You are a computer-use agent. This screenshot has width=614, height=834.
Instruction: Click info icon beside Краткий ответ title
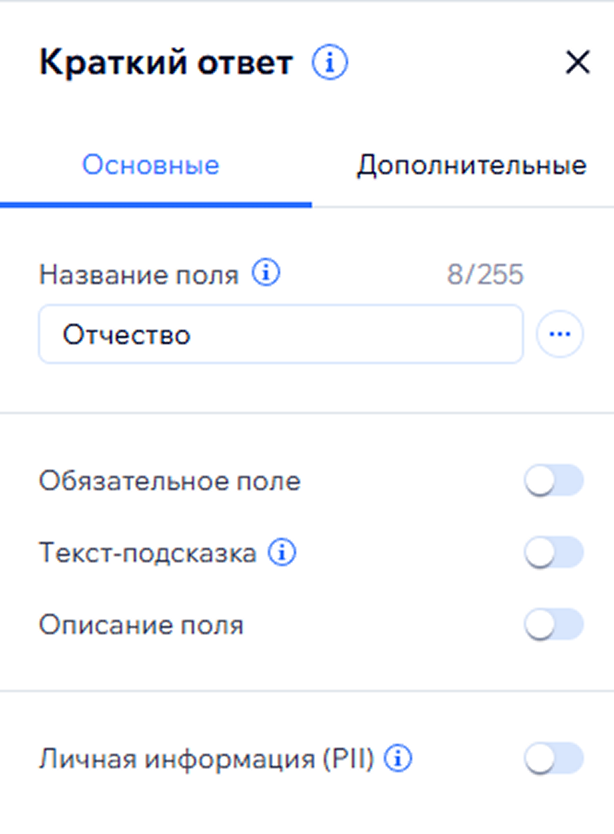pyautogui.click(x=329, y=64)
